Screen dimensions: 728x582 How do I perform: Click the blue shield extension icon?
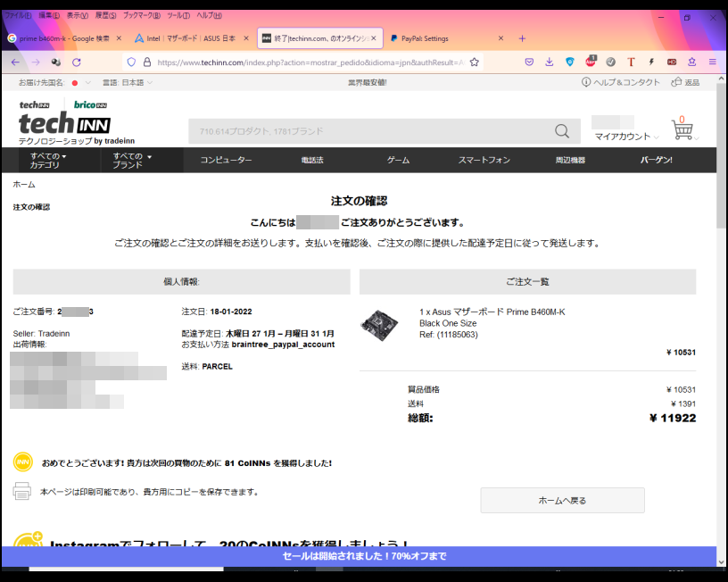(570, 62)
